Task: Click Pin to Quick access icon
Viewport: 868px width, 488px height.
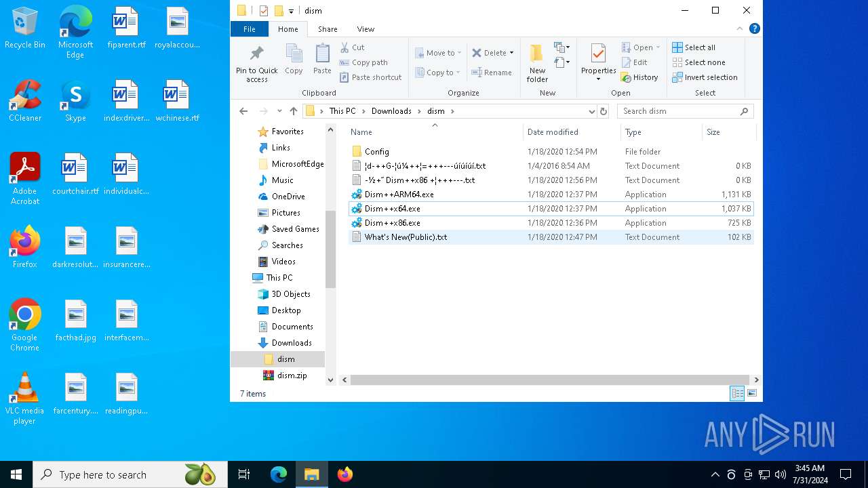Action: coord(256,64)
